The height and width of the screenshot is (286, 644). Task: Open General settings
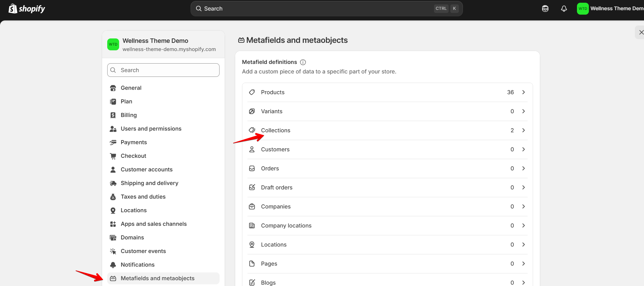[163, 88]
